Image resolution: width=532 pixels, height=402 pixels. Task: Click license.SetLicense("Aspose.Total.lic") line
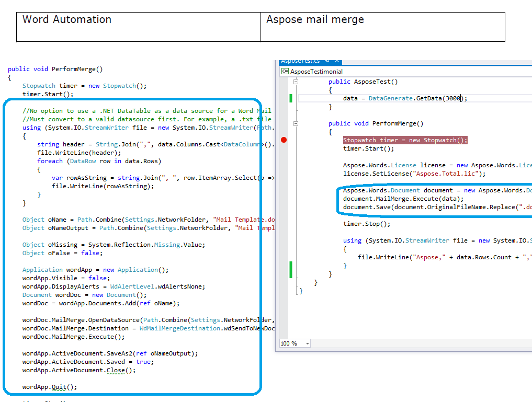click(414, 174)
